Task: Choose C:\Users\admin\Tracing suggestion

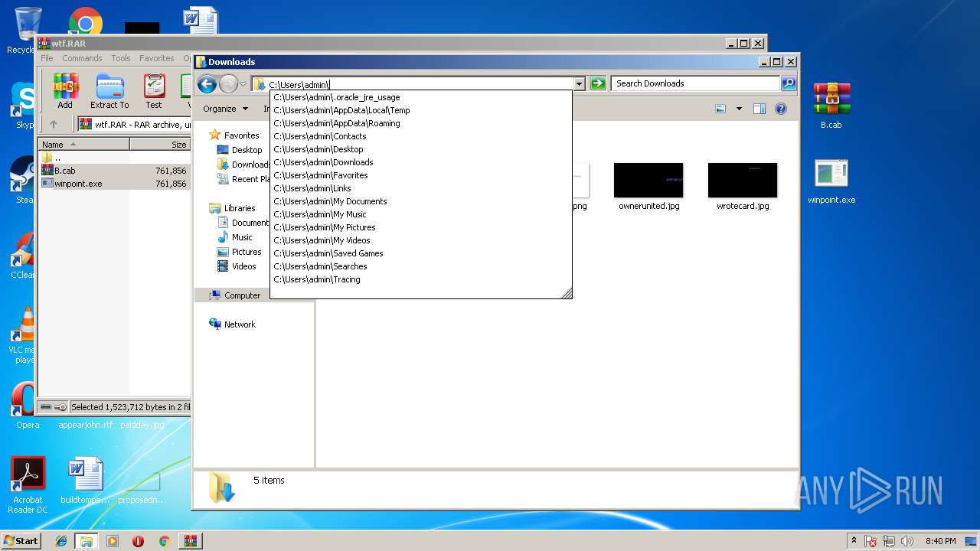Action: pos(421,279)
